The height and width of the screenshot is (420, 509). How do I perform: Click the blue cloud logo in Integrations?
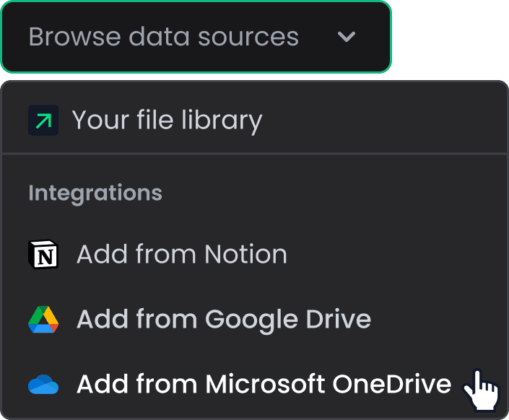pos(43,385)
